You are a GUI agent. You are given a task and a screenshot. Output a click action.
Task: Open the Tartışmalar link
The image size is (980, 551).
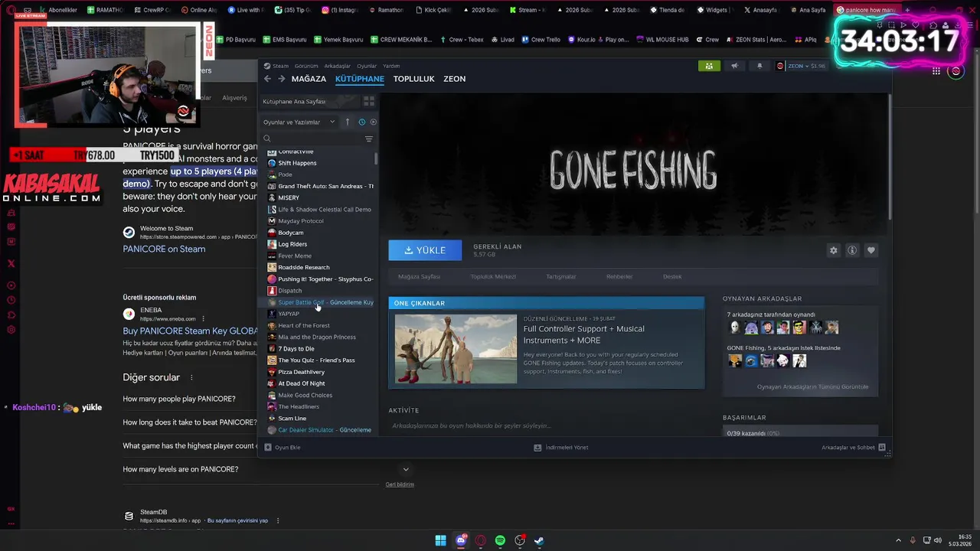(560, 276)
